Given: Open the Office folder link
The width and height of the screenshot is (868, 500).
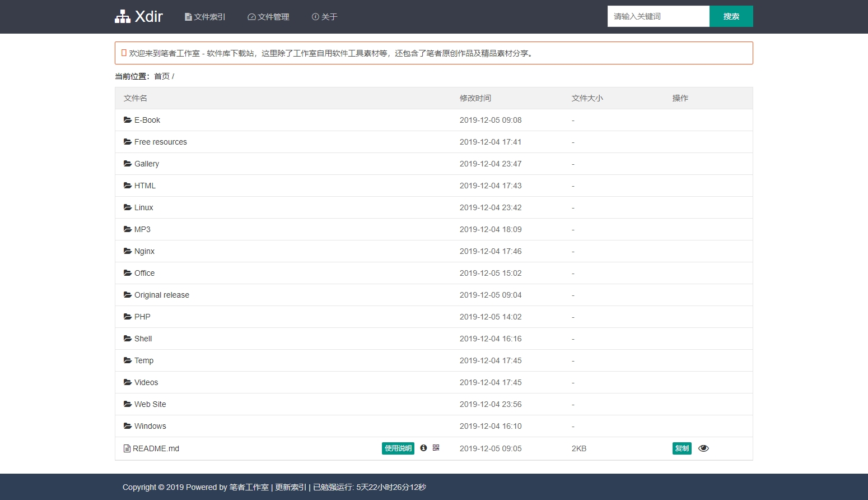Looking at the screenshot, I should point(144,273).
